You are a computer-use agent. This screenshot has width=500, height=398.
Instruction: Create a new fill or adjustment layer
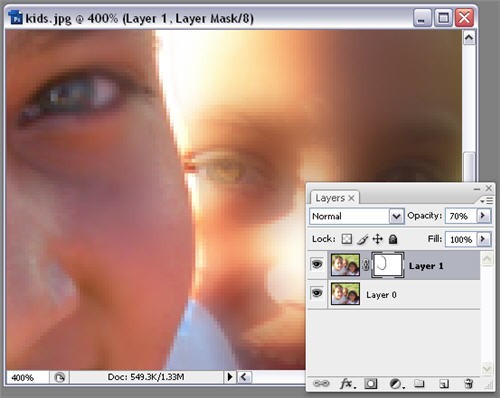(396, 384)
